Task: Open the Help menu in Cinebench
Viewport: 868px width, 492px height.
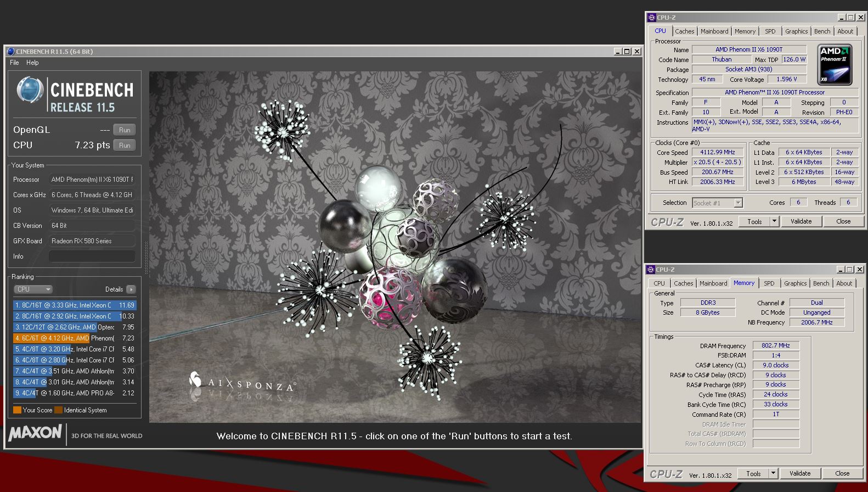Action: 32,63
